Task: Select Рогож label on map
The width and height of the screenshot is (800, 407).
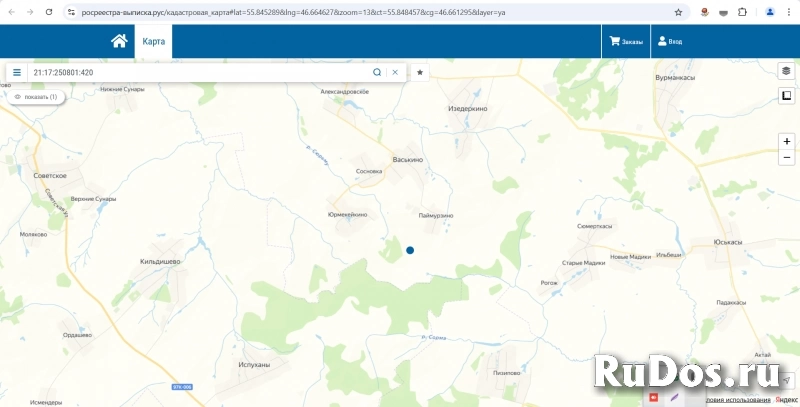Action: (549, 283)
